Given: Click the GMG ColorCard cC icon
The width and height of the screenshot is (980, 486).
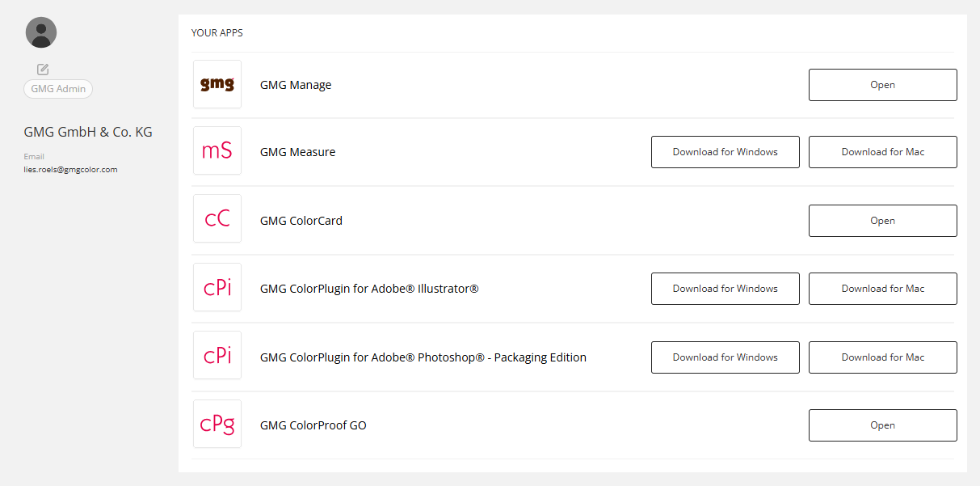Looking at the screenshot, I should coord(217,218).
